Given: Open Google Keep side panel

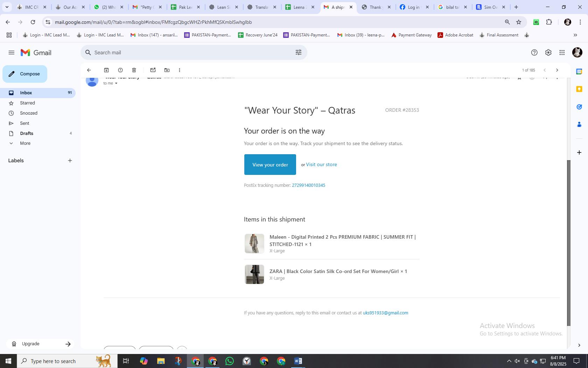Looking at the screenshot, I should [x=579, y=89].
